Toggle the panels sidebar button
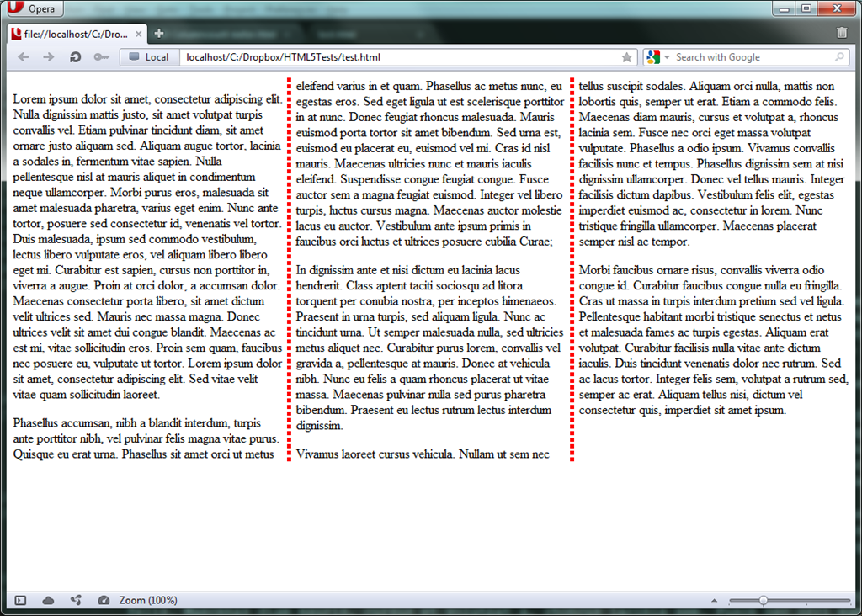Image resolution: width=862 pixels, height=616 pixels. [x=21, y=600]
